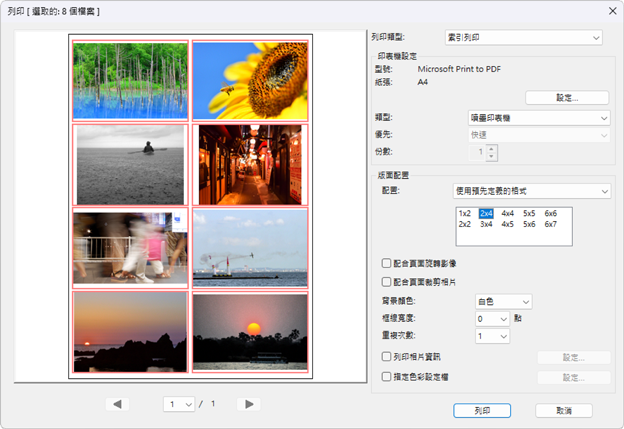Open the 列印類型 dropdown
Viewport: 624px width, 429px height.
click(536, 38)
